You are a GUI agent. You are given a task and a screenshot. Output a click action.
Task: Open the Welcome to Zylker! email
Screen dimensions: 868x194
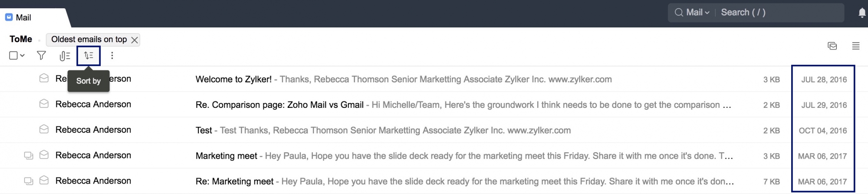coord(233,80)
